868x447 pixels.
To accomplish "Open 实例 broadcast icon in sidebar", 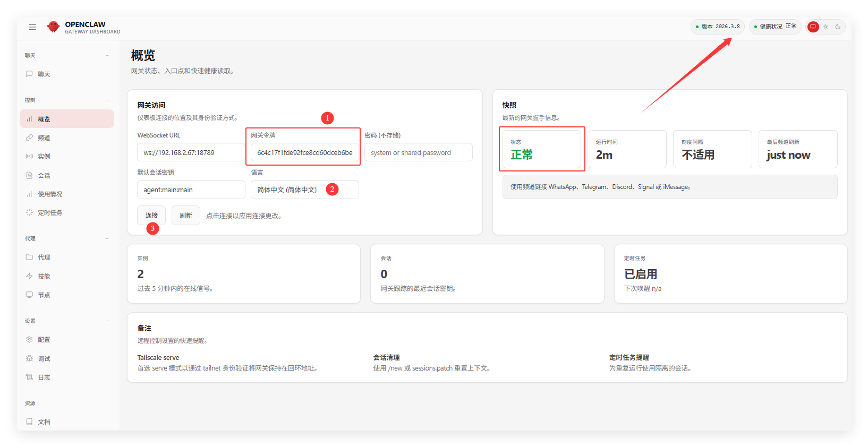I will 29,157.
